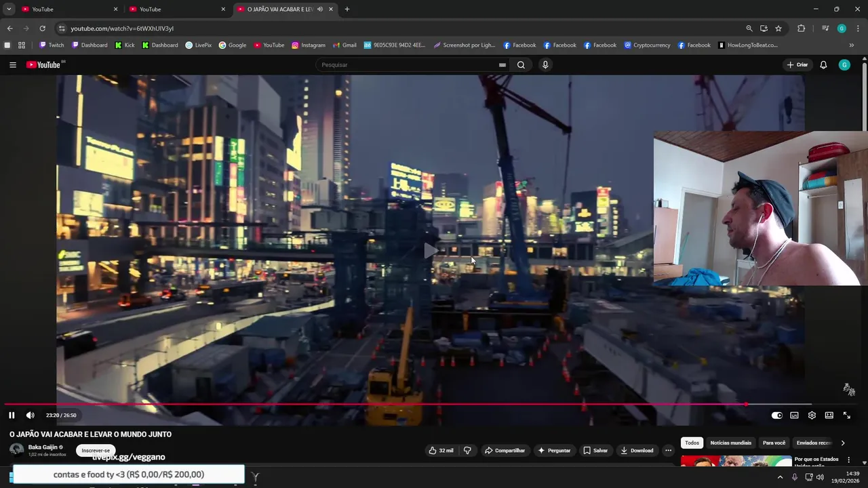Open the Chrome profile avatar
This screenshot has width=868, height=488.
click(x=842, y=28)
